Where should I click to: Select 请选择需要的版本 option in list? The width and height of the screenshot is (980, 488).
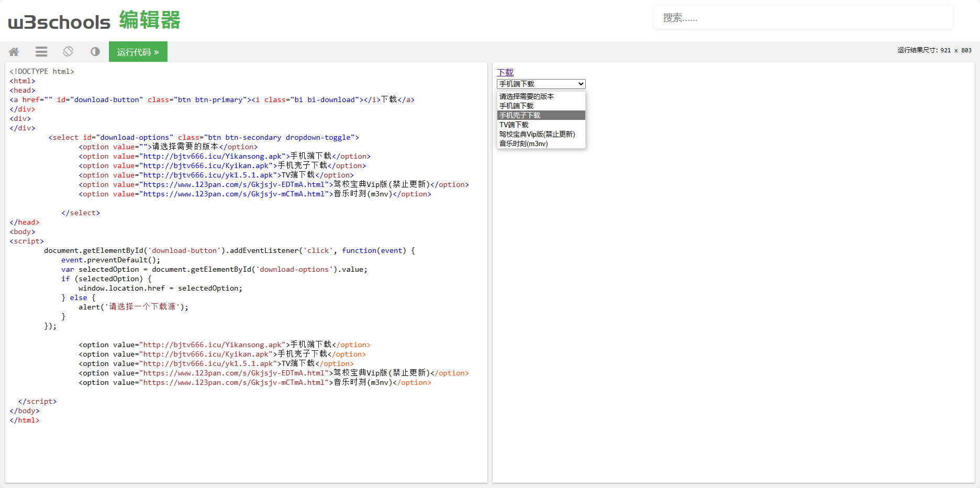coord(541,96)
